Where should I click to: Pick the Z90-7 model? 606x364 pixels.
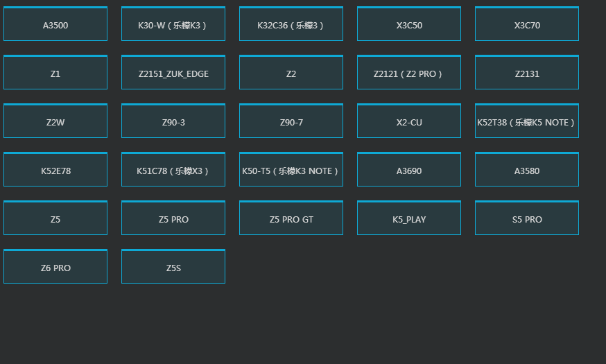(291, 121)
